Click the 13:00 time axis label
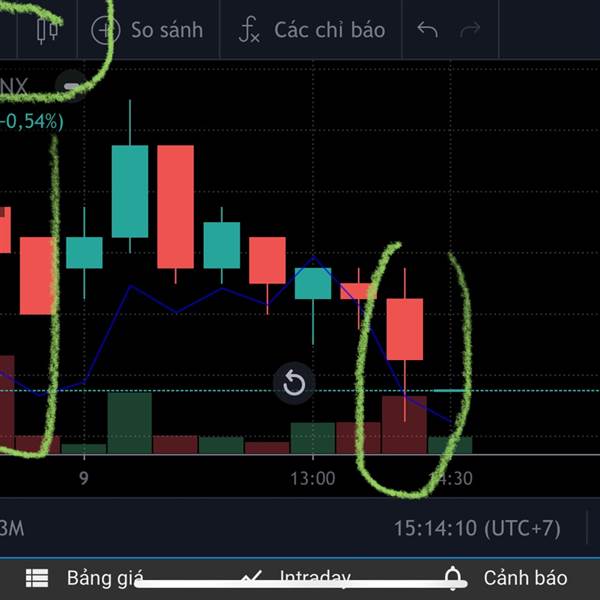The height and width of the screenshot is (600, 600). (x=313, y=478)
